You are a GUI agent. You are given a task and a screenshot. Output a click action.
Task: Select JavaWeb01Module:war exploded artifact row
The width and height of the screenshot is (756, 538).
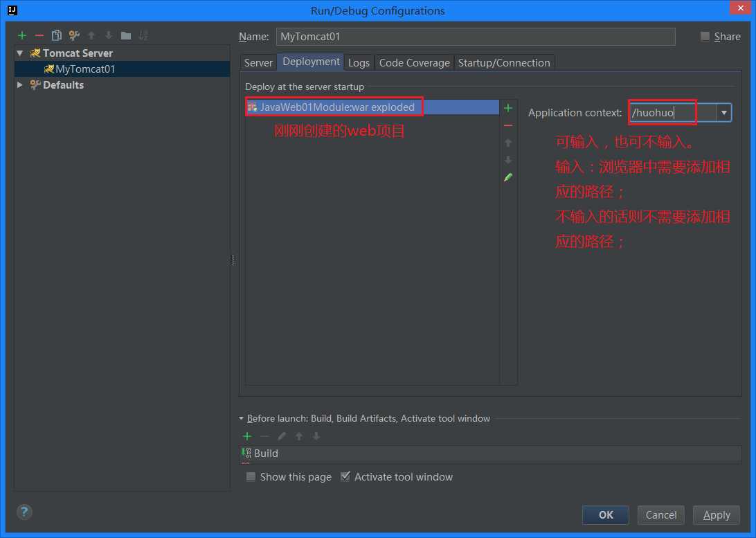[372, 107]
